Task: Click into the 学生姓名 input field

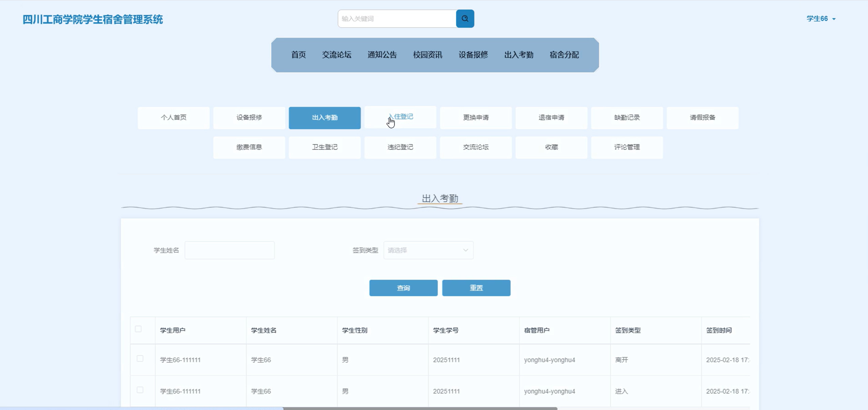Action: (x=230, y=250)
